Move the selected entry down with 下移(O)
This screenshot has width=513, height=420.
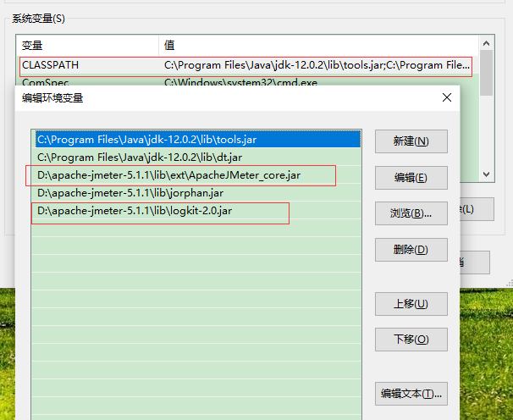point(411,340)
